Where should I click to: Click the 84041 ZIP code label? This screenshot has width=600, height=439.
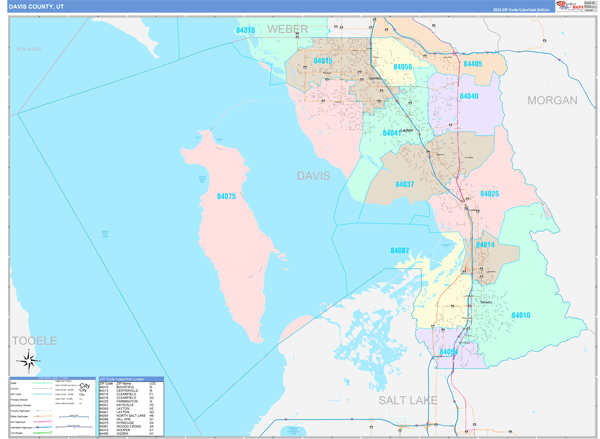point(392,132)
